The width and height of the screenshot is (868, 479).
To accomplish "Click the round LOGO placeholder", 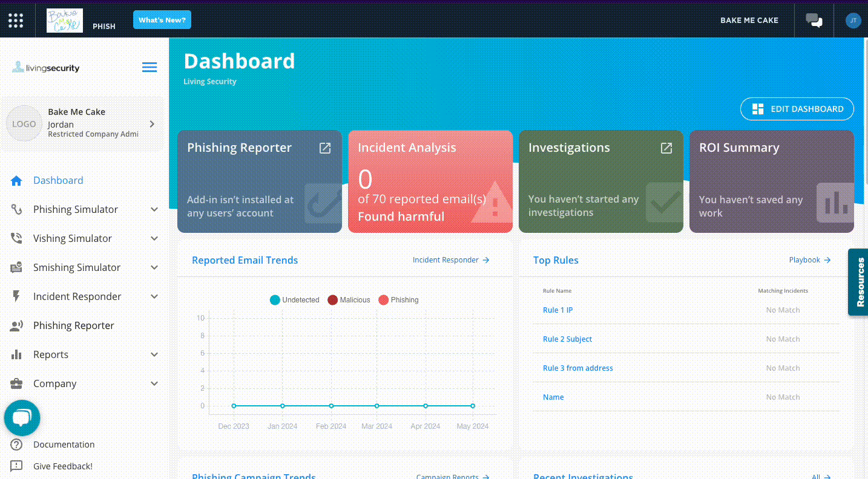I will (24, 124).
